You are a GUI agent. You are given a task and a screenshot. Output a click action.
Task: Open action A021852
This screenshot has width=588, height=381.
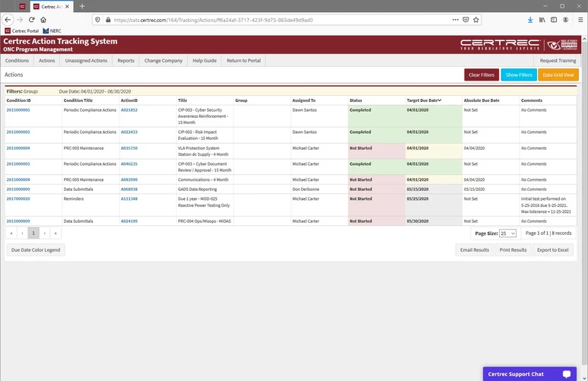(129, 110)
